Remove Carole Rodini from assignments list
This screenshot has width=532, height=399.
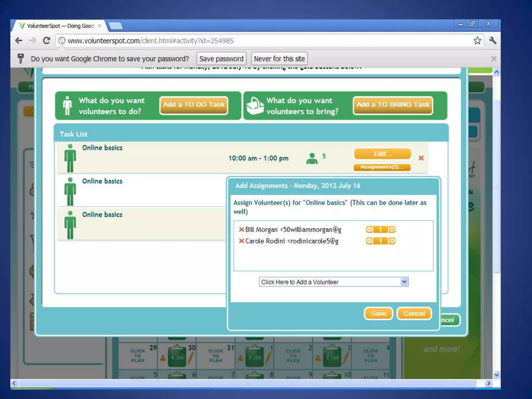pyautogui.click(x=241, y=241)
